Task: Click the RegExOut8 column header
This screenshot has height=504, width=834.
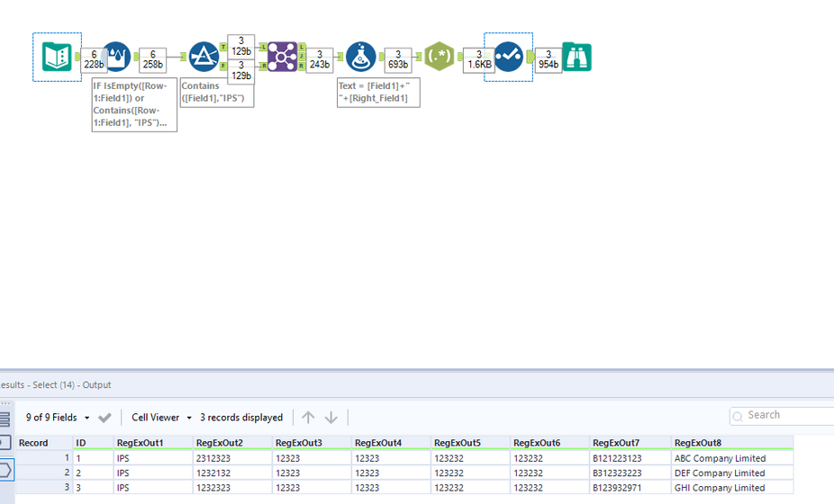Action: coord(732,443)
